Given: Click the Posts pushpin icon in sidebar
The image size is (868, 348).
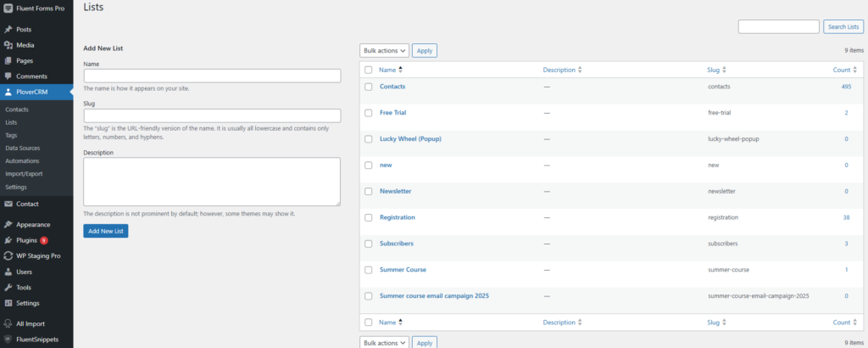Looking at the screenshot, I should [8, 29].
